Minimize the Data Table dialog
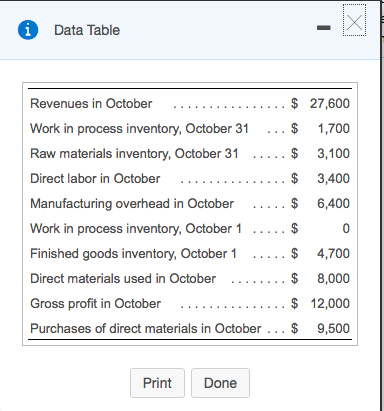Image resolution: width=384 pixels, height=411 pixels. 324,28
